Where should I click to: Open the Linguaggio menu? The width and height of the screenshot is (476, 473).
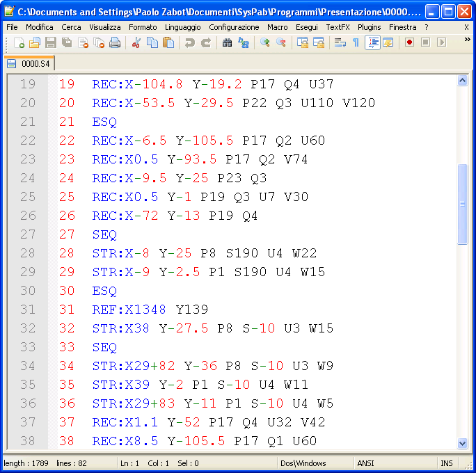pos(183,27)
